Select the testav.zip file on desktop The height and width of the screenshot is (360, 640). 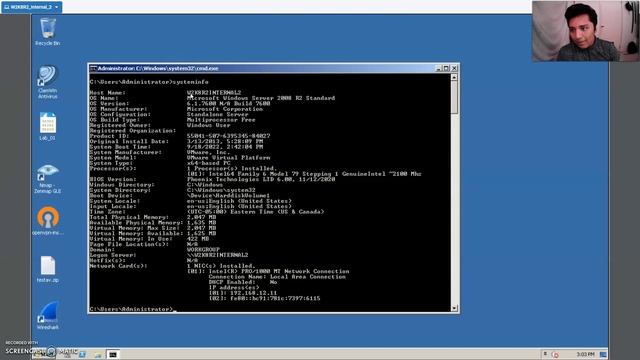[48, 269]
